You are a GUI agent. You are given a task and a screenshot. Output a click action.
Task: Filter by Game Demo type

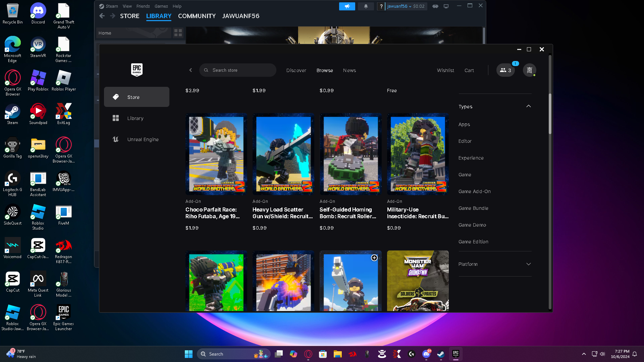pyautogui.click(x=472, y=225)
